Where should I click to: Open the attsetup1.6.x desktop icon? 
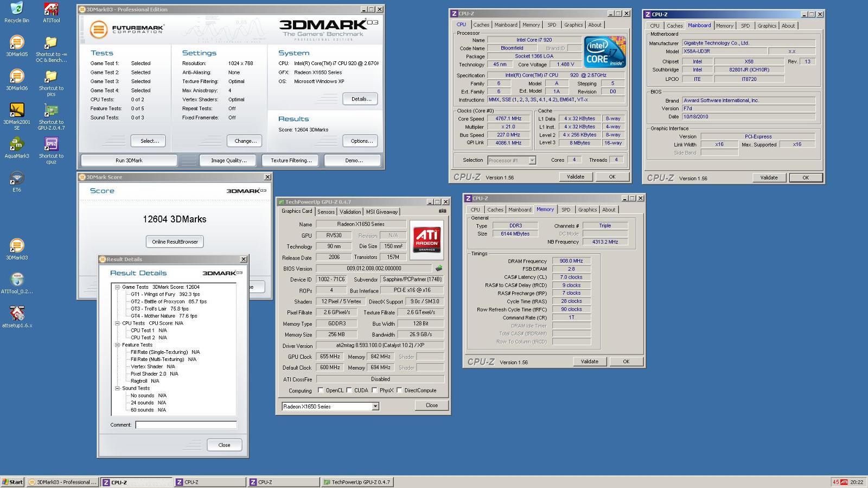tap(17, 317)
